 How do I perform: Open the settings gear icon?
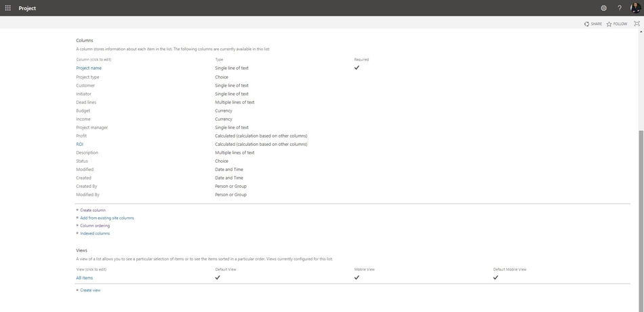coord(604,8)
